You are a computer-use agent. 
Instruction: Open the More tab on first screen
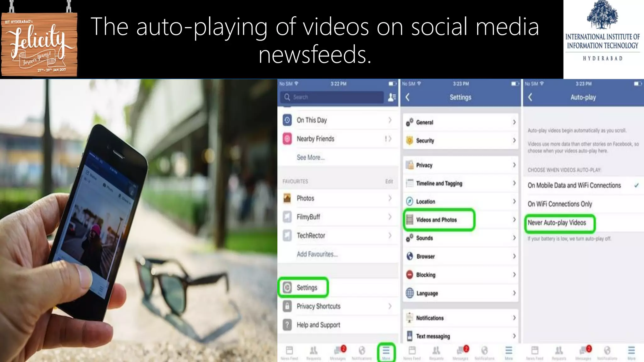tap(386, 353)
